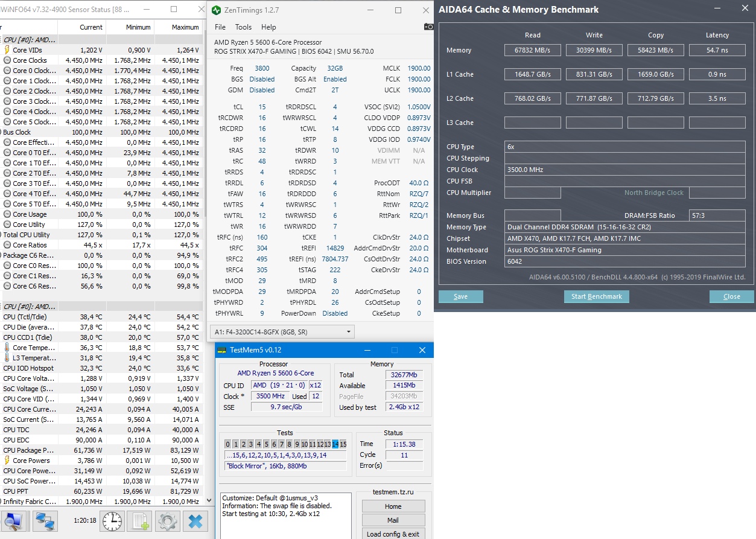This screenshot has width=756, height=539.
Task: Click AIDA64 Motherboard field Asus ROG Strix X470-F Gaming
Action: pyautogui.click(x=625, y=250)
